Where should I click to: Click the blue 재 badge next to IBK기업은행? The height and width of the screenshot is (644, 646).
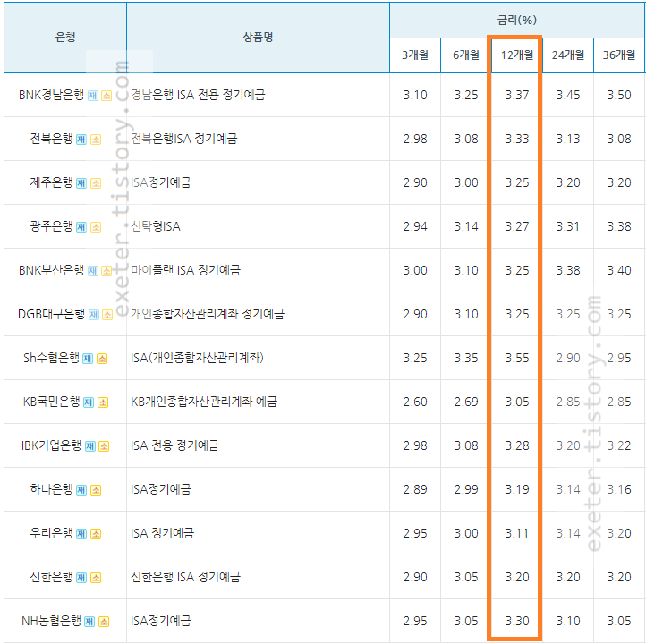click(x=90, y=446)
